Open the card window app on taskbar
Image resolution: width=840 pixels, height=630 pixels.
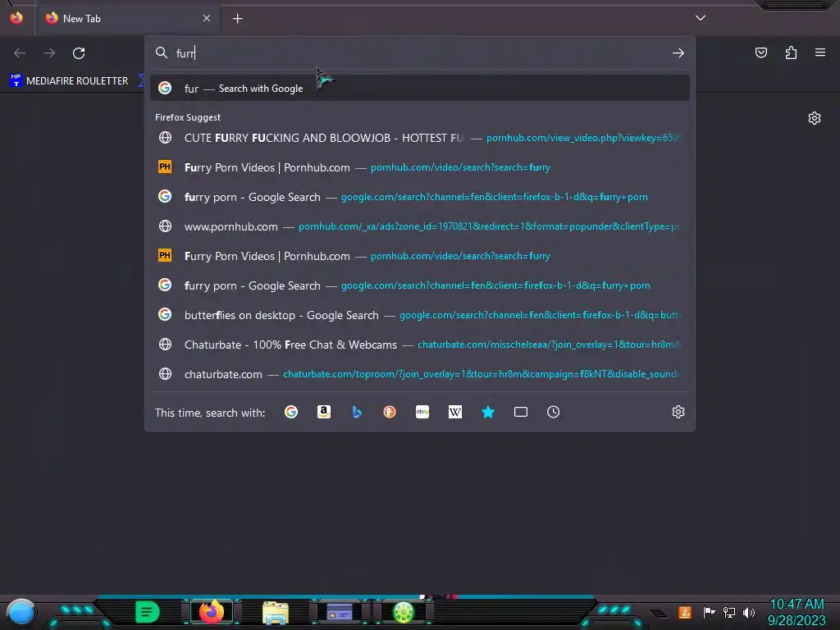click(339, 612)
